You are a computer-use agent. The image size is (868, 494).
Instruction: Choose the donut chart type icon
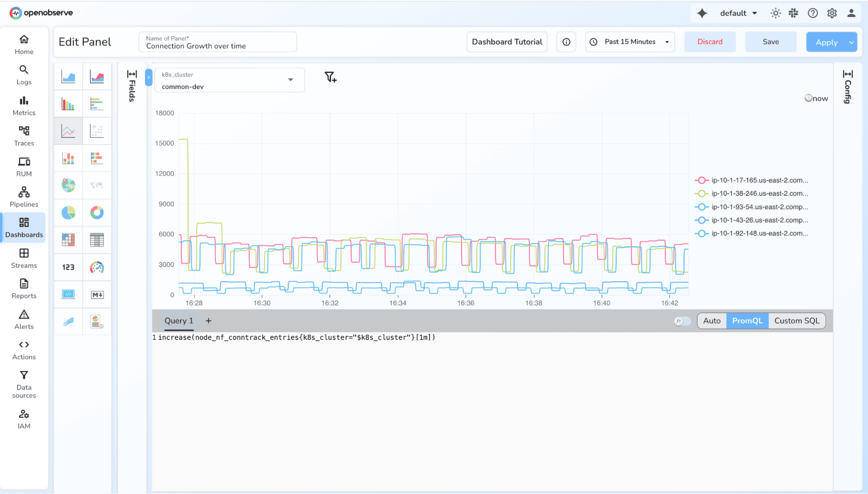97,213
